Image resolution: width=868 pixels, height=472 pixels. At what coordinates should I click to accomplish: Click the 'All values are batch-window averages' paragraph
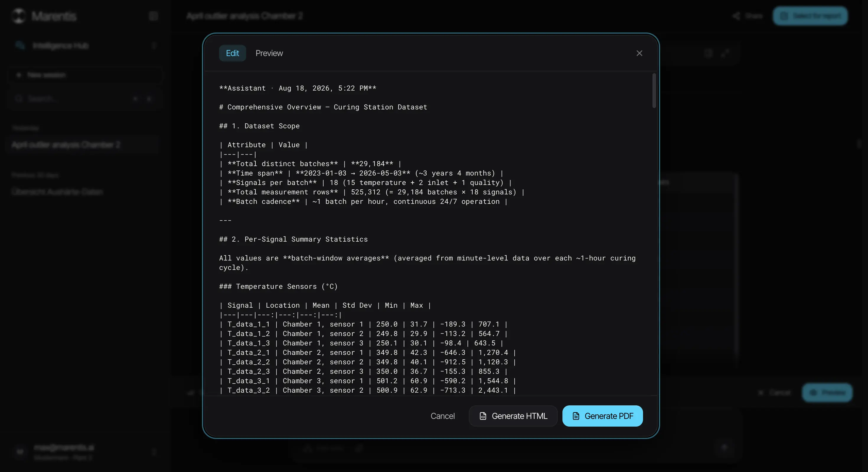pyautogui.click(x=427, y=263)
